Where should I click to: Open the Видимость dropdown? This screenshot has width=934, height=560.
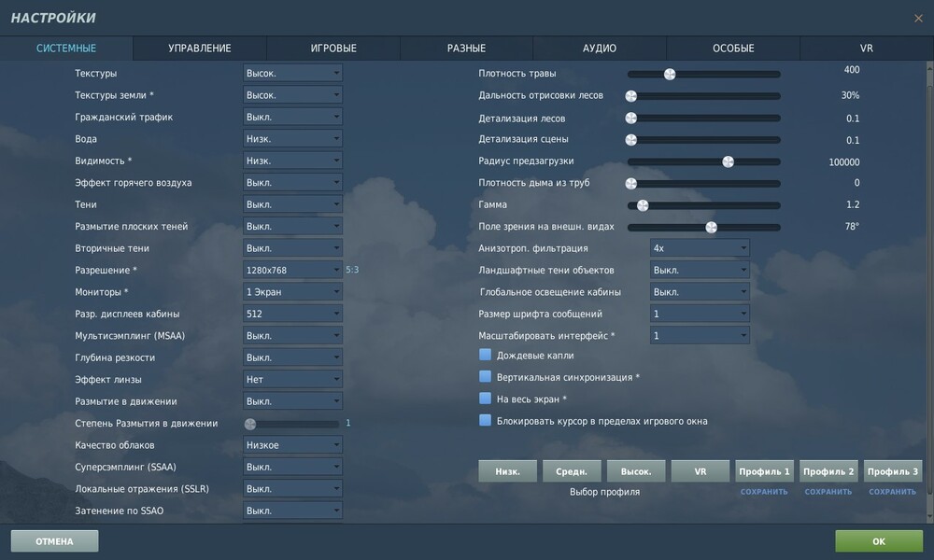[x=292, y=161]
